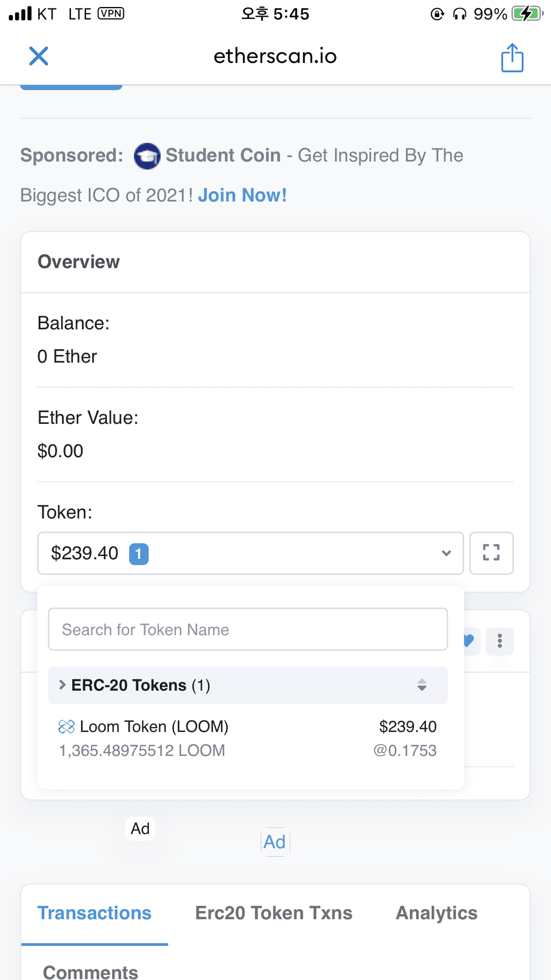Click the blue Ad label link
Viewport: 551px width, 980px height.
(275, 842)
